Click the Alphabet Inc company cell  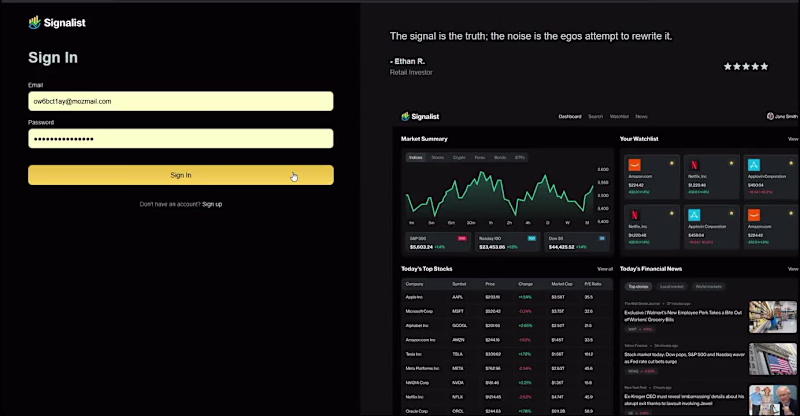417,326
